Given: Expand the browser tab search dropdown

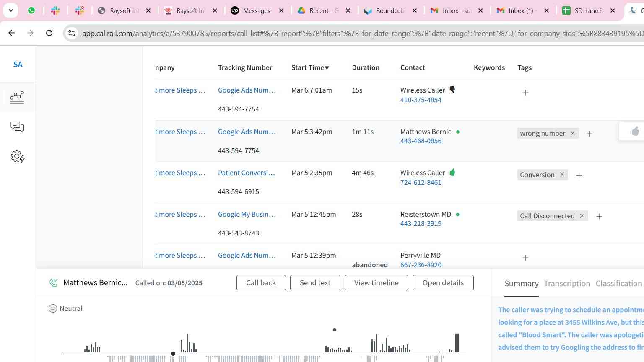Looking at the screenshot, I should (x=10, y=10).
